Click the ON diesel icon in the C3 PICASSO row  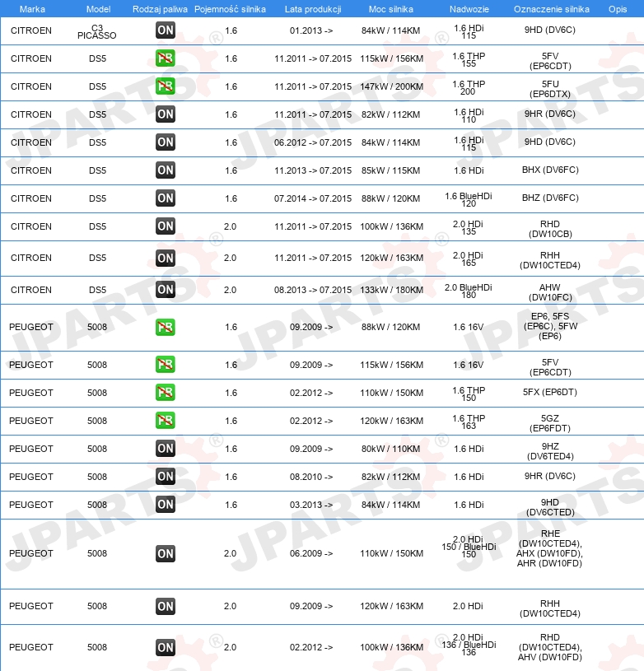pyautogui.click(x=166, y=30)
